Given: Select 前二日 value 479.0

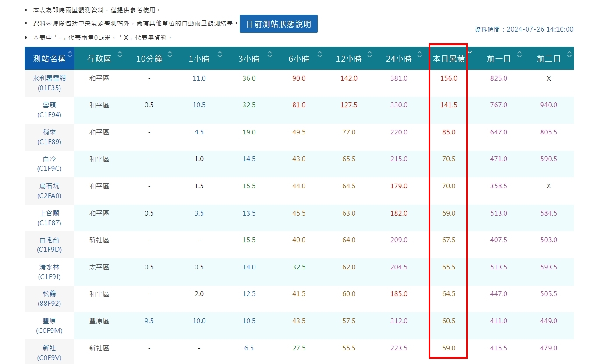Looking at the screenshot, I should [x=549, y=348].
